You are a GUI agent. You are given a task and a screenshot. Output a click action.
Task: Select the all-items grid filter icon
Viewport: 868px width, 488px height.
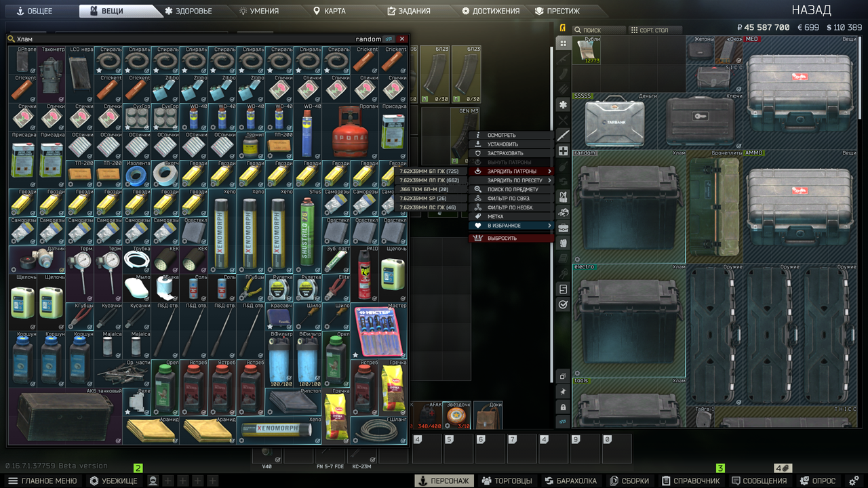pyautogui.click(x=563, y=43)
